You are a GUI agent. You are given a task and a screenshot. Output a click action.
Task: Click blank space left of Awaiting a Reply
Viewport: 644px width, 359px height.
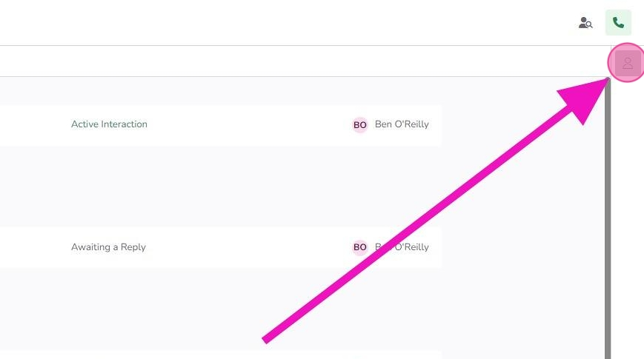click(x=35, y=247)
